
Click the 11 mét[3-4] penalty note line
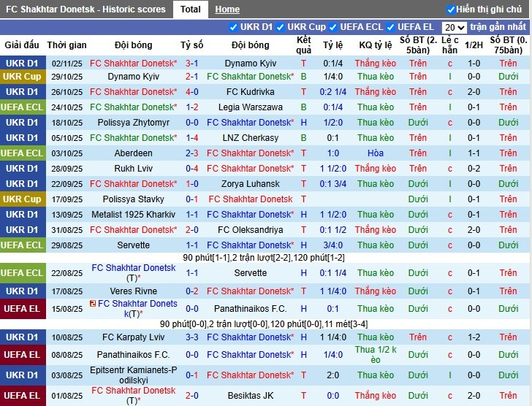(346, 324)
